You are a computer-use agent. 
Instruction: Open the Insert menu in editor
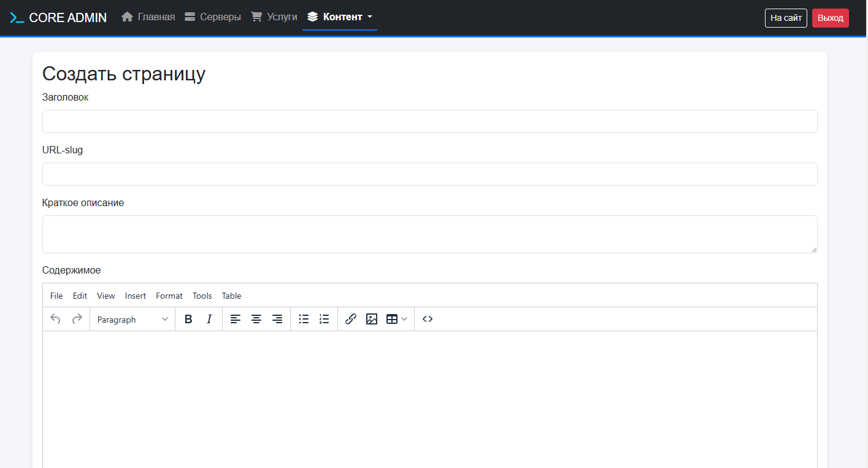(x=136, y=296)
